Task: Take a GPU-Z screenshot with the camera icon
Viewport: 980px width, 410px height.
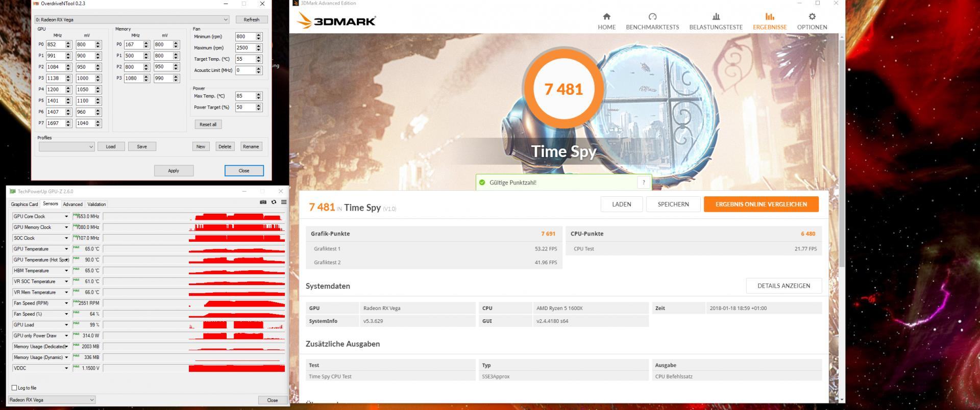Action: [263, 202]
